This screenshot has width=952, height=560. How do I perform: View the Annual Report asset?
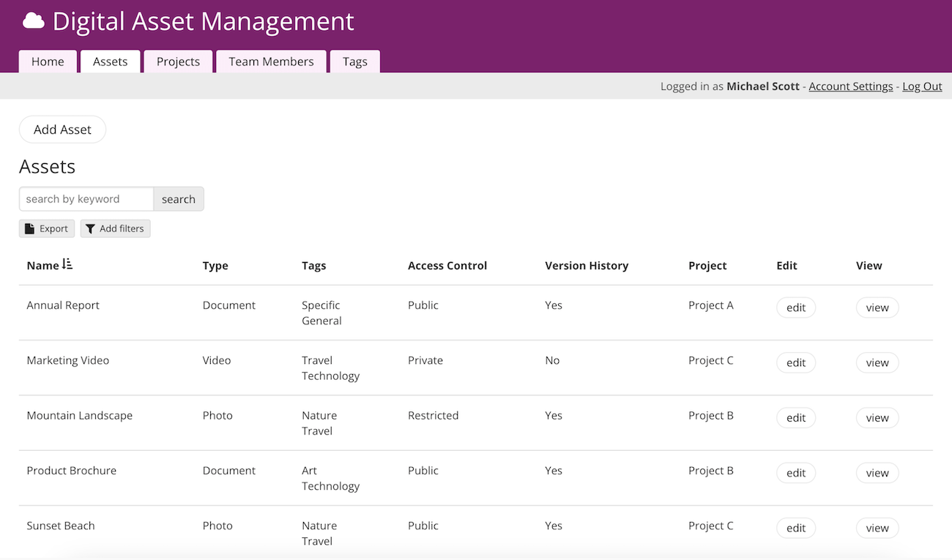coord(877,307)
